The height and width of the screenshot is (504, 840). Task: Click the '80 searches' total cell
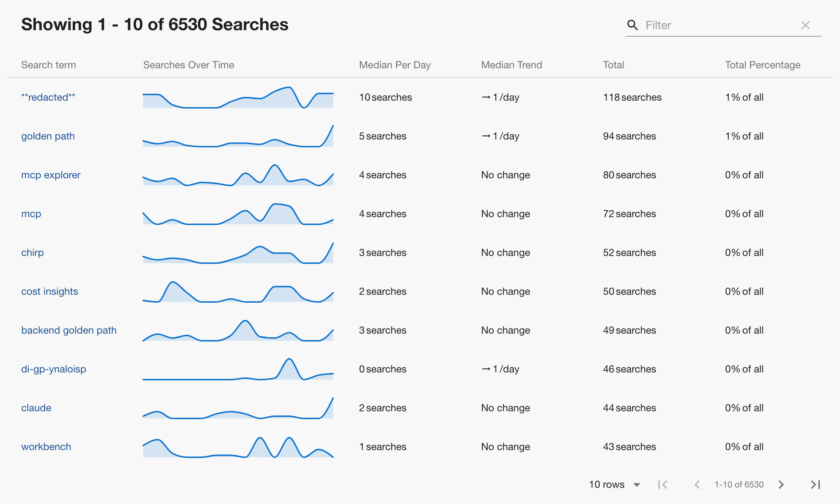(629, 175)
